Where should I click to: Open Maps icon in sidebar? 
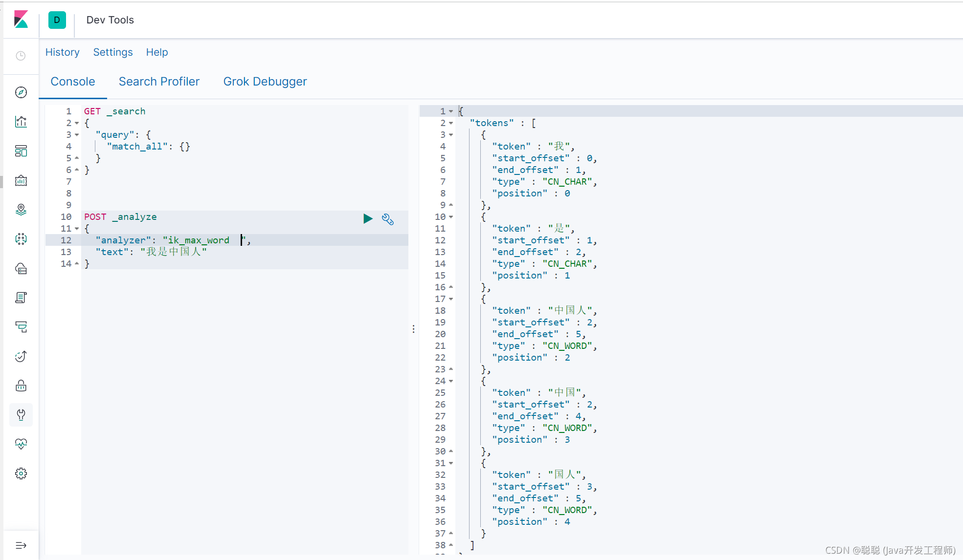pyautogui.click(x=21, y=210)
